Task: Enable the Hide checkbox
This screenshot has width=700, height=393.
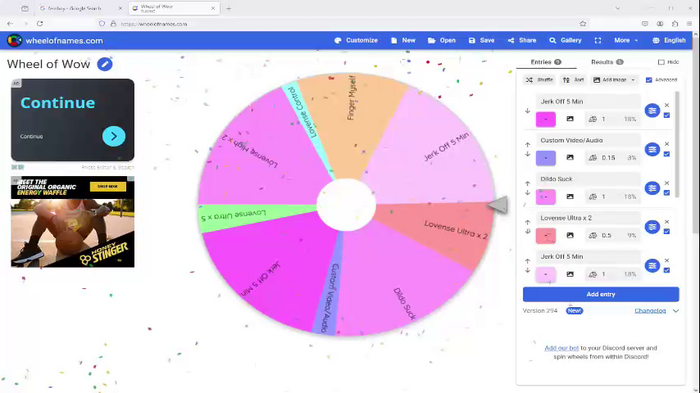Action: pyautogui.click(x=661, y=62)
